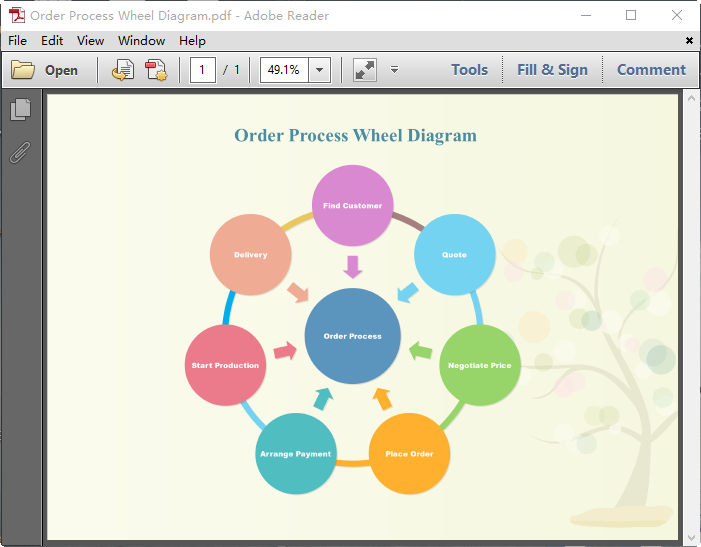Click the fit-window read mode icon

coord(364,70)
